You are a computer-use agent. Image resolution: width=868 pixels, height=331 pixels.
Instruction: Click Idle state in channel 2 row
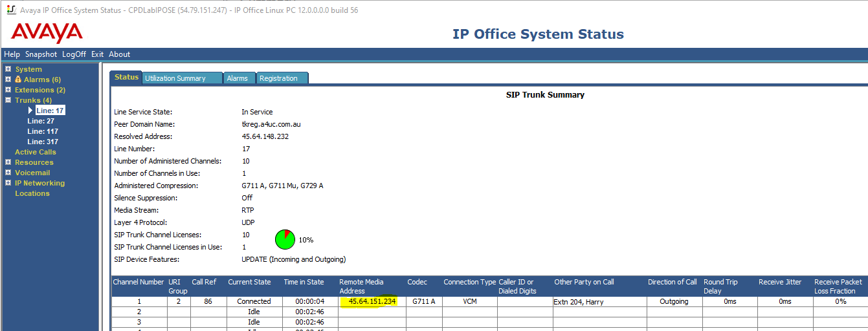pos(254,312)
